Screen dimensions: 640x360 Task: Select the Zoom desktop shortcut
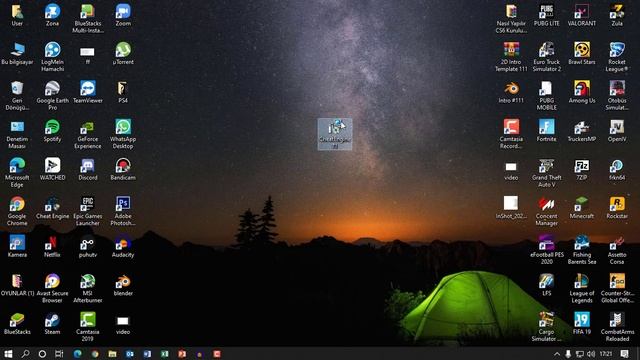(123, 15)
